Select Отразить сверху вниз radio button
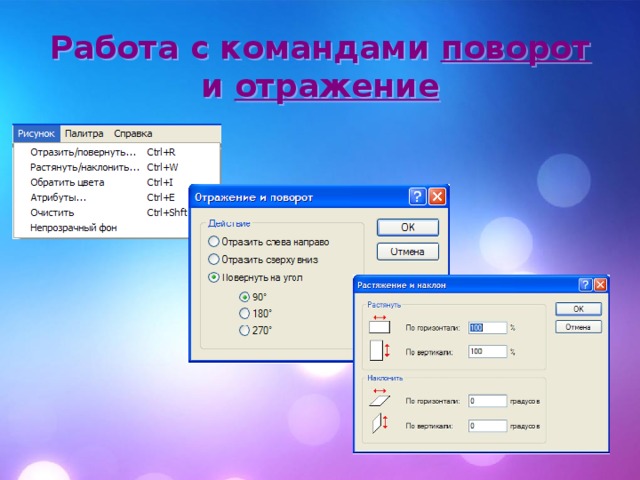The image size is (640, 480). click(213, 259)
